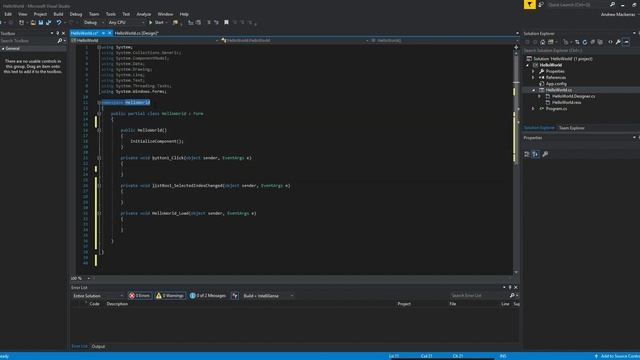Click the Alphabetical sort icon in Properties
The image size is (640, 360).
(x=536, y=154)
